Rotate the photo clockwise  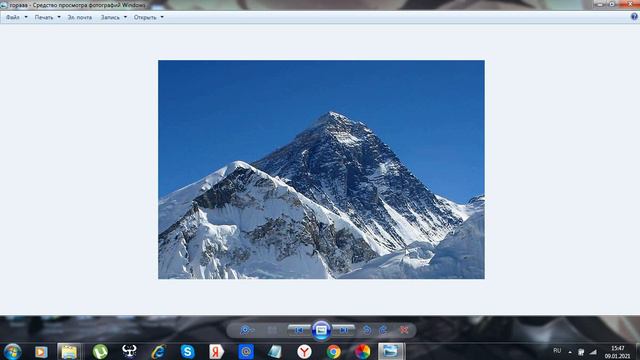pyautogui.click(x=384, y=330)
